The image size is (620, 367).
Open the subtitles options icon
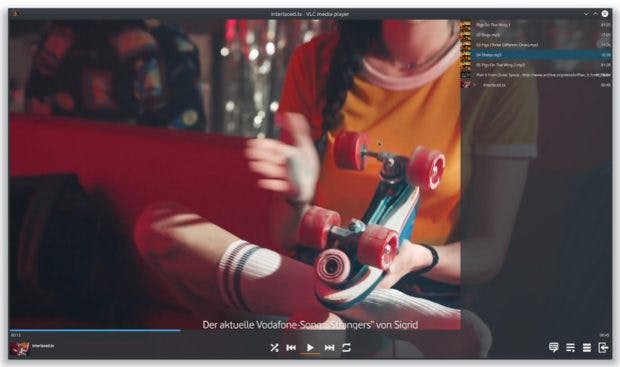(x=554, y=347)
